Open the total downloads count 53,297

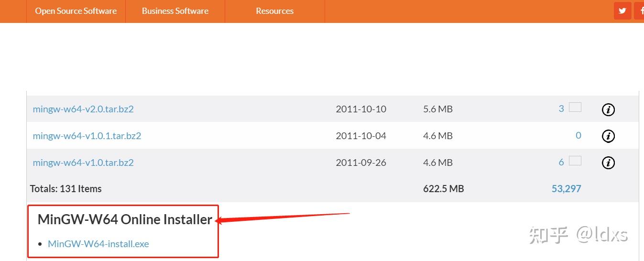567,189
